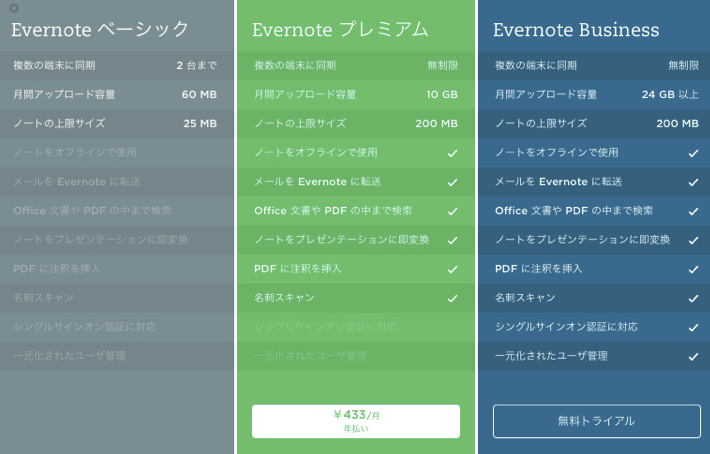Click Business's シングルサインオン認証に対応 label text
The image size is (710, 454).
click(566, 327)
